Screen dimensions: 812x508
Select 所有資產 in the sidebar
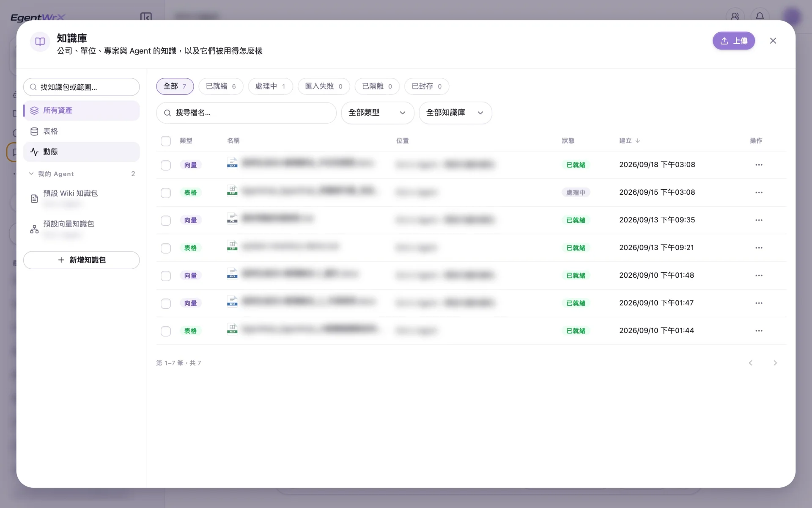81,110
